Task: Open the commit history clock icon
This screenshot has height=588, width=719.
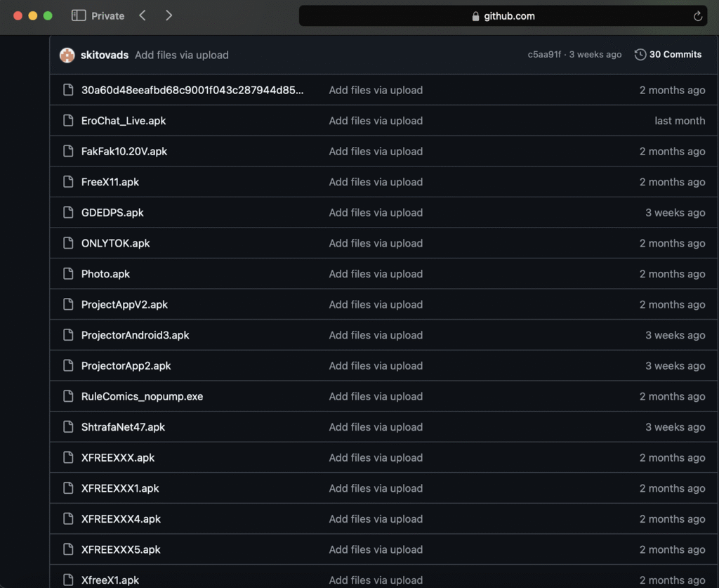Action: pyautogui.click(x=640, y=55)
